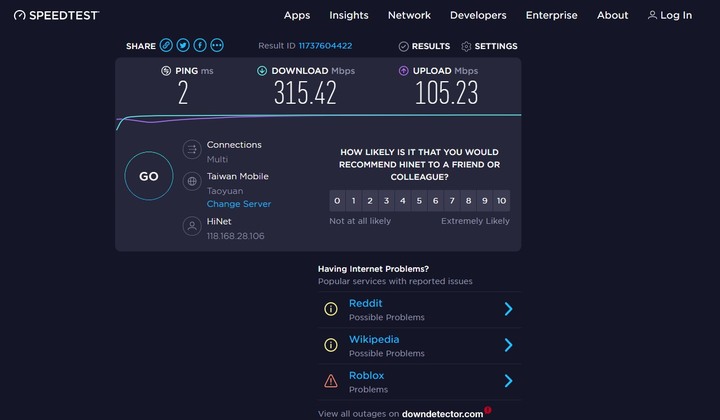Screen dimensions: 720x420
Task: Click downdetector red alert badge
Action: 488,409
